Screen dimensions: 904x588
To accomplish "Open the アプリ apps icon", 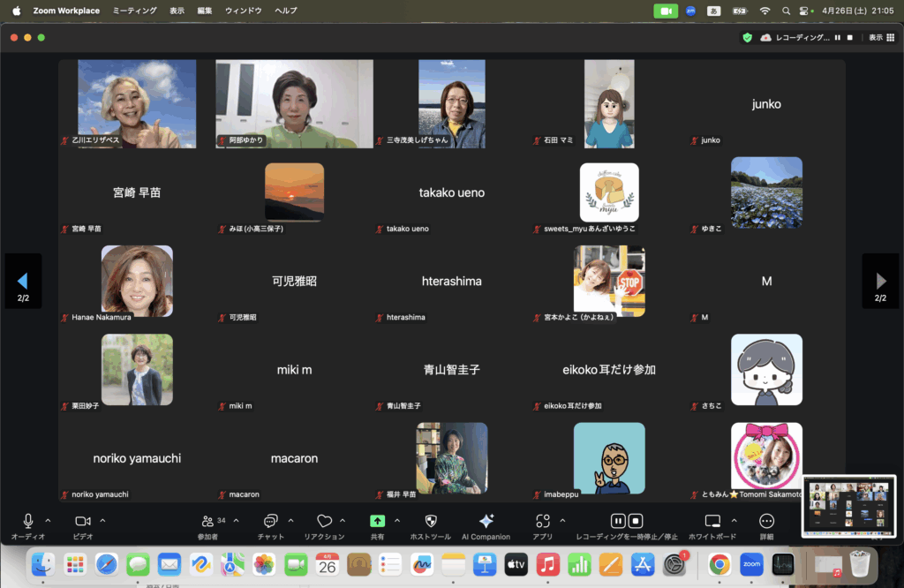I will point(542,522).
